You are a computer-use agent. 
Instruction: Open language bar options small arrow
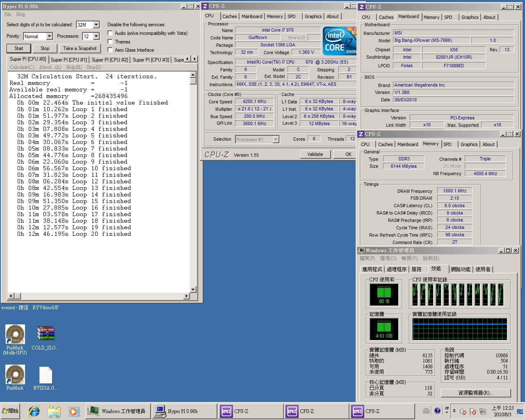(x=447, y=412)
